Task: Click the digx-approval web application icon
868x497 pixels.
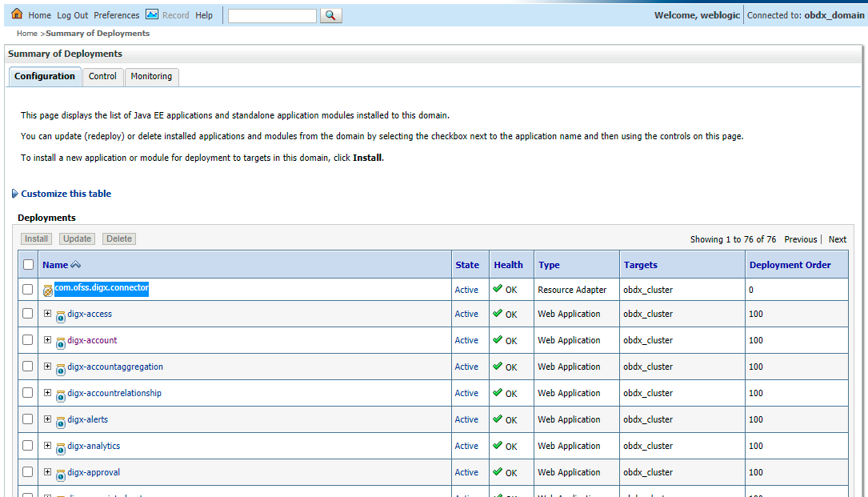Action: click(x=61, y=475)
